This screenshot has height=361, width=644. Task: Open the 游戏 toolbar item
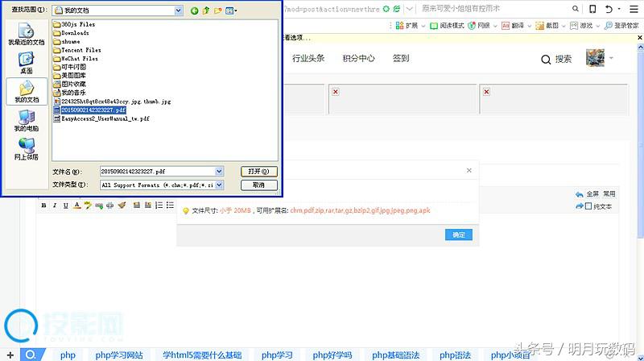[x=581, y=26]
